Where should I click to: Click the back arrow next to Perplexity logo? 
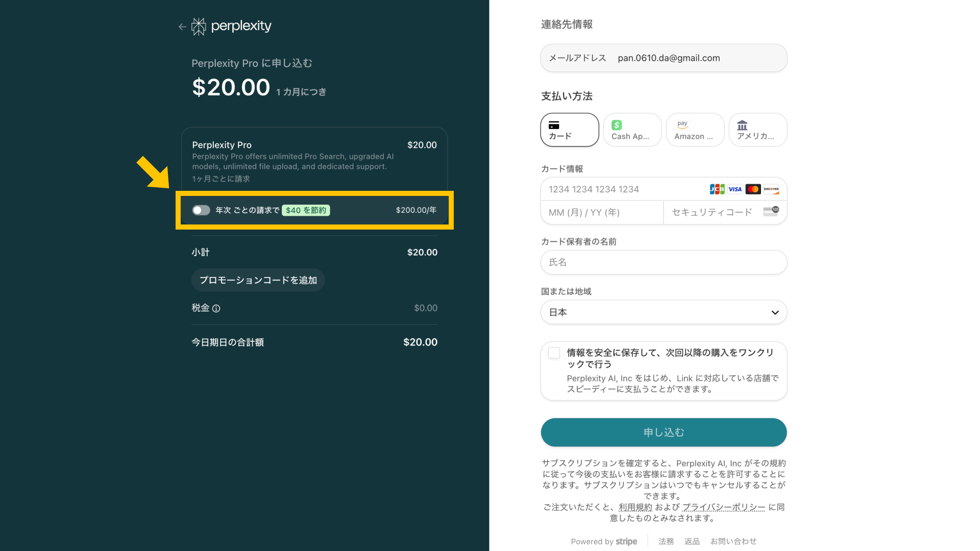coord(182,27)
